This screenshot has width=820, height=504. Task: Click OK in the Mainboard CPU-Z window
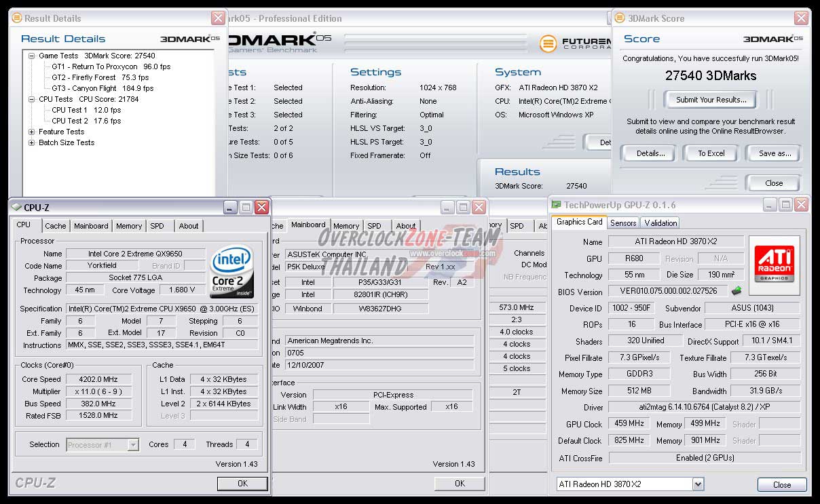[460, 484]
